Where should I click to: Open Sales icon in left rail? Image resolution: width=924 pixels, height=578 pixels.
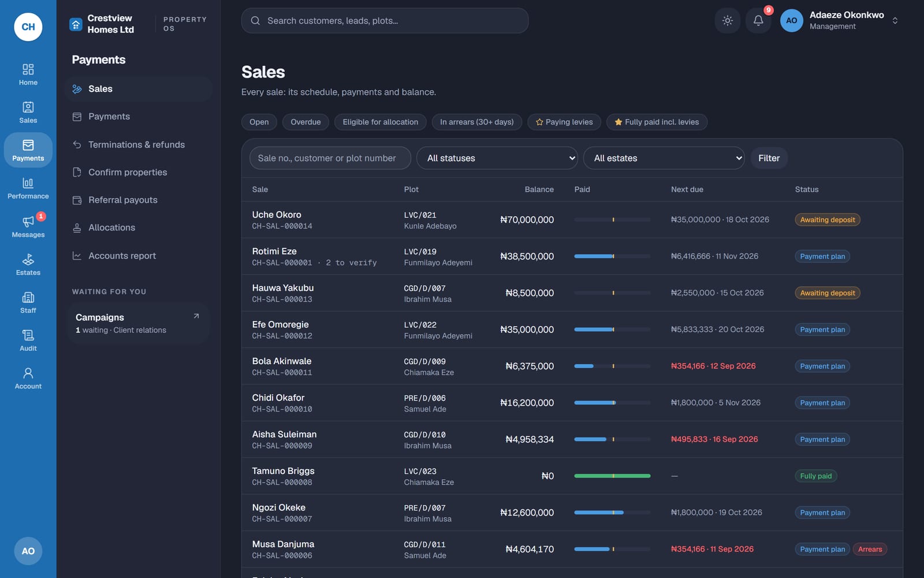point(28,112)
